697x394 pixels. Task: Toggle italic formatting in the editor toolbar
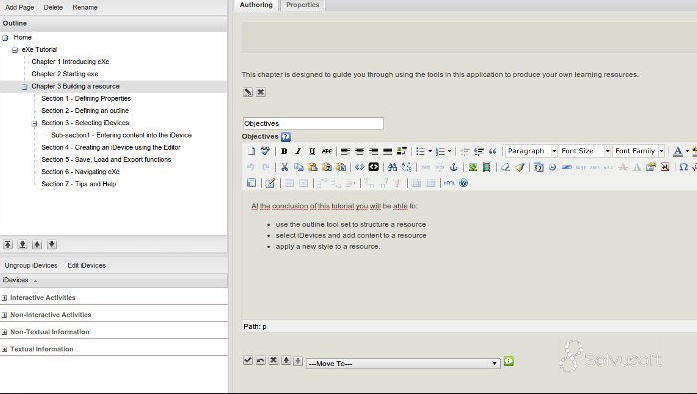298,151
